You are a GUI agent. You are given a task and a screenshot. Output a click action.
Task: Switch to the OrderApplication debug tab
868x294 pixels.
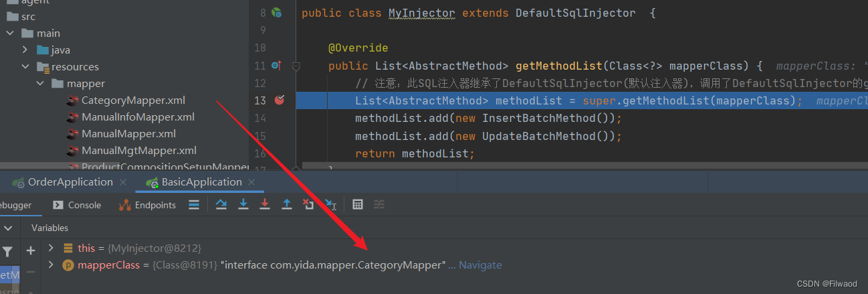(x=70, y=182)
